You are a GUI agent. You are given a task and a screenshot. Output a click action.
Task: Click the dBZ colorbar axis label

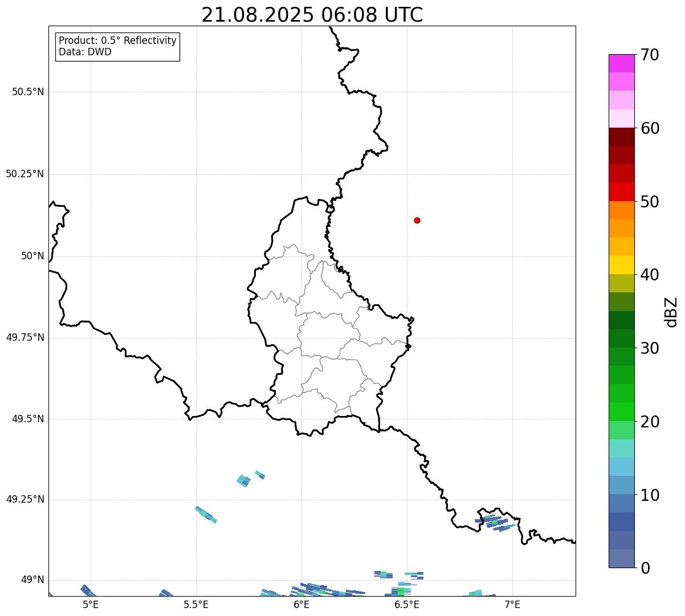click(671, 312)
